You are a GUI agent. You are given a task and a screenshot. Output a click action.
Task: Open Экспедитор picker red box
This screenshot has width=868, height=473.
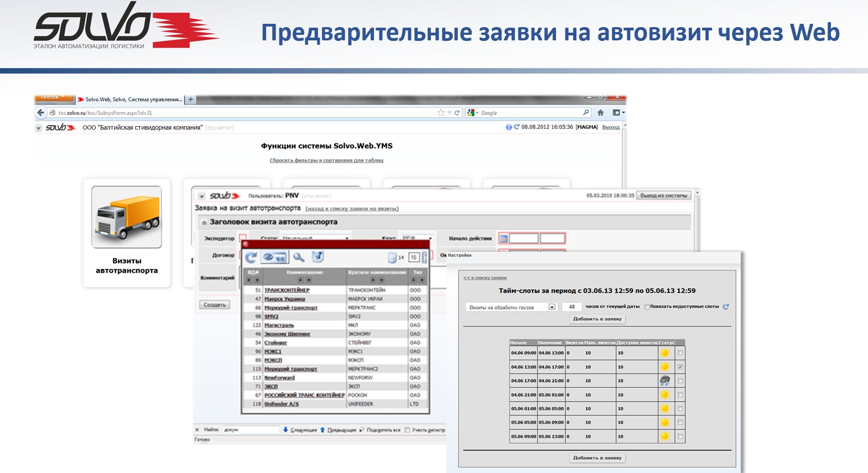pyautogui.click(x=242, y=238)
